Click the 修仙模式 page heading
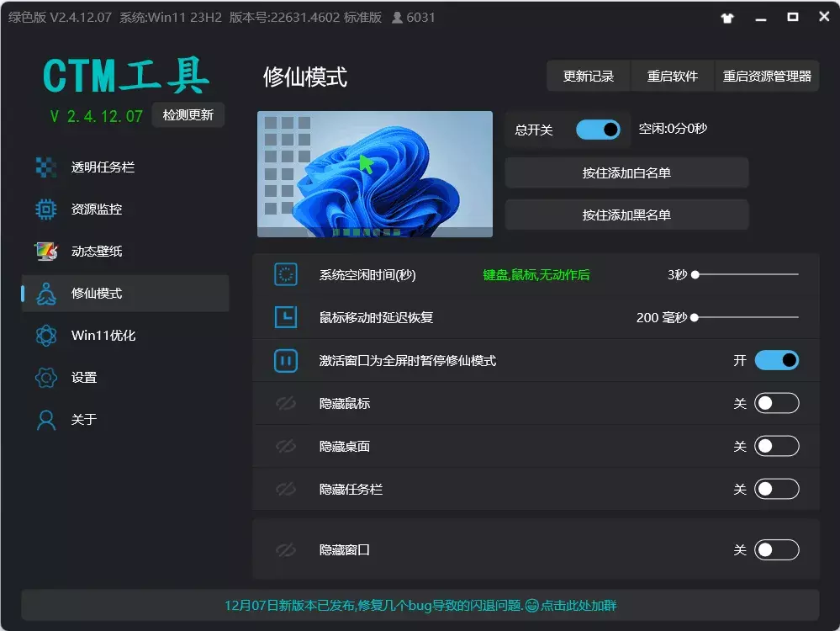The width and height of the screenshot is (840, 631). 305,77
